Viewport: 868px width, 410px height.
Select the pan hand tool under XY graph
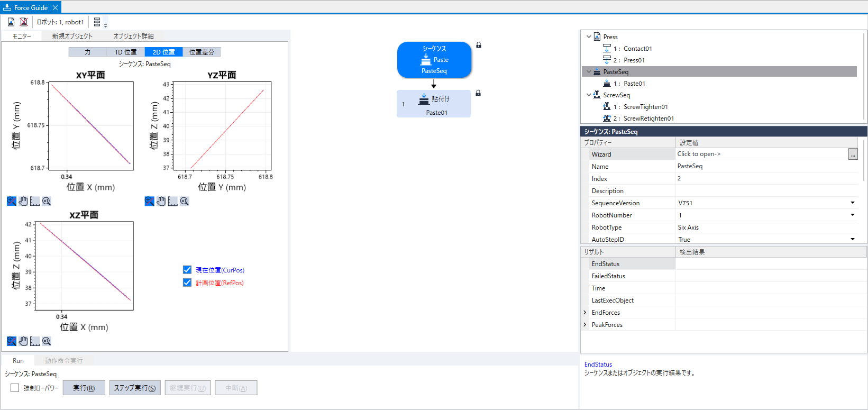23,201
